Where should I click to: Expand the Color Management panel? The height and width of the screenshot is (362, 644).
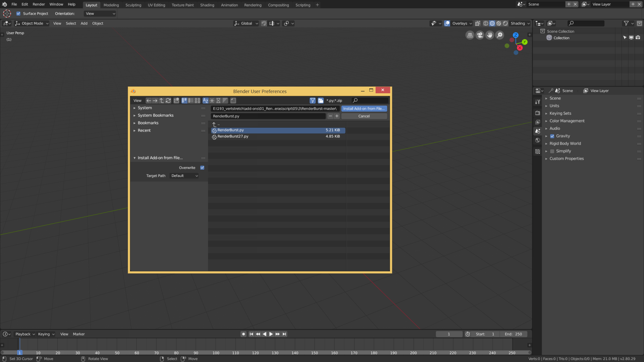[x=567, y=121]
